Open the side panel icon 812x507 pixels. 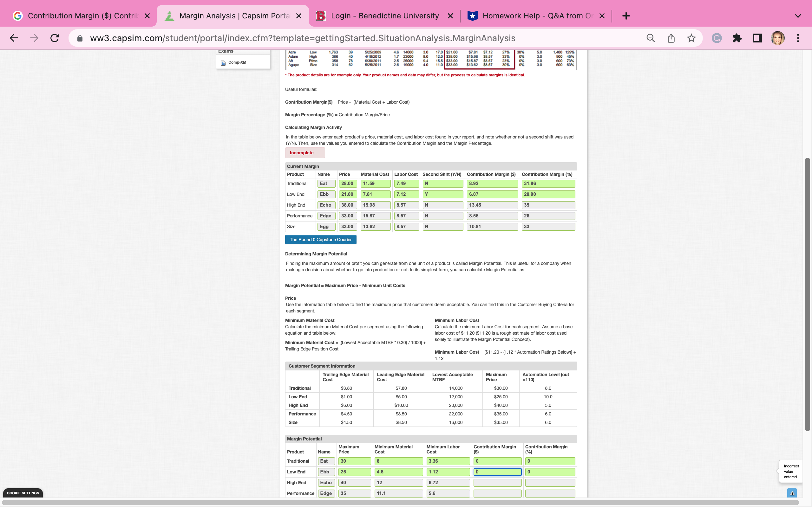(757, 38)
